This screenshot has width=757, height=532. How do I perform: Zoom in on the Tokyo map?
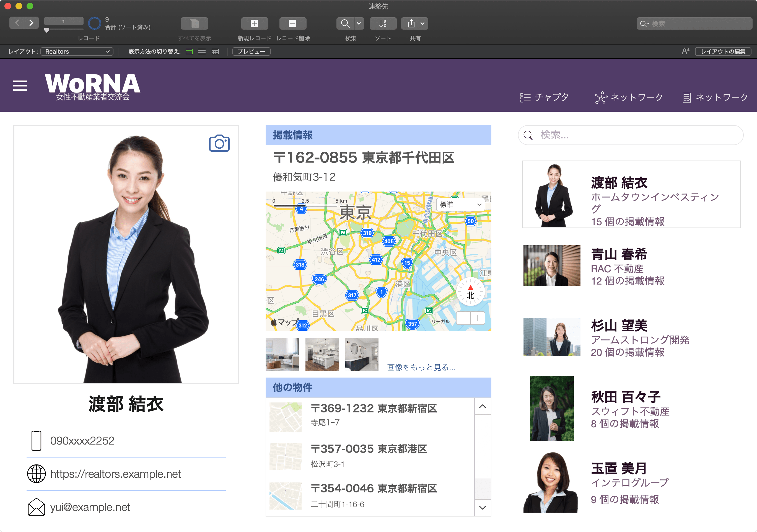tap(477, 317)
